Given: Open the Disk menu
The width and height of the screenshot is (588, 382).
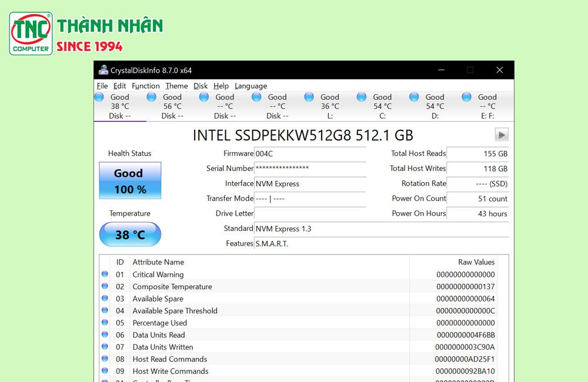Looking at the screenshot, I should (201, 86).
